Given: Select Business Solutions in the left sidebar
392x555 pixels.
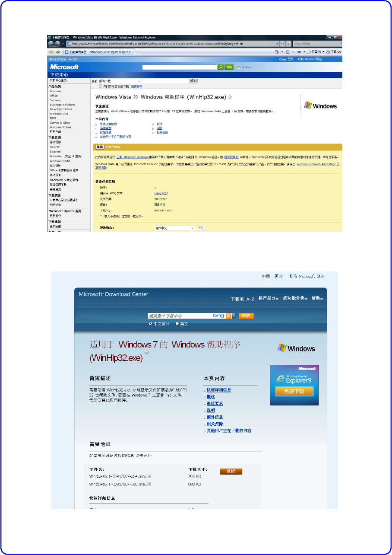Looking at the screenshot, I should (x=62, y=105).
